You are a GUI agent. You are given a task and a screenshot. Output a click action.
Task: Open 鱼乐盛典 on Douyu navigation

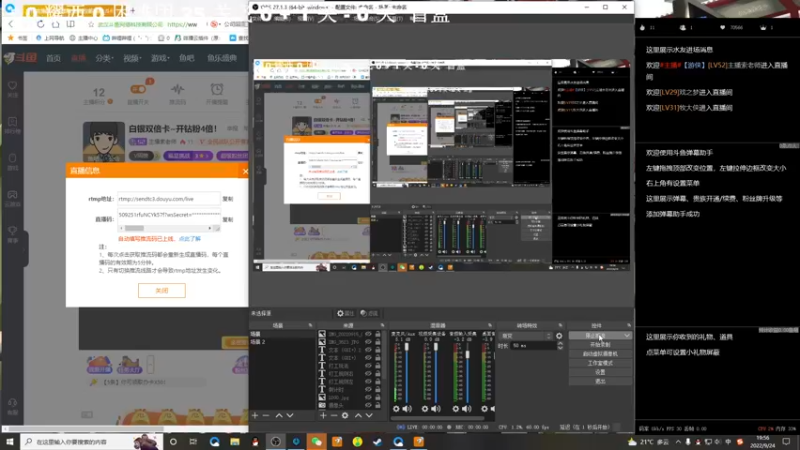(x=221, y=58)
